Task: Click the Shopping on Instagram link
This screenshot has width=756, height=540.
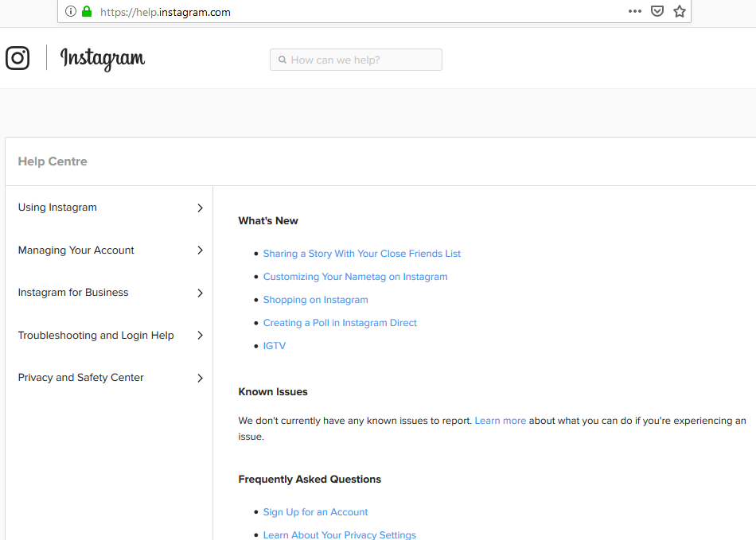Action: coord(315,300)
